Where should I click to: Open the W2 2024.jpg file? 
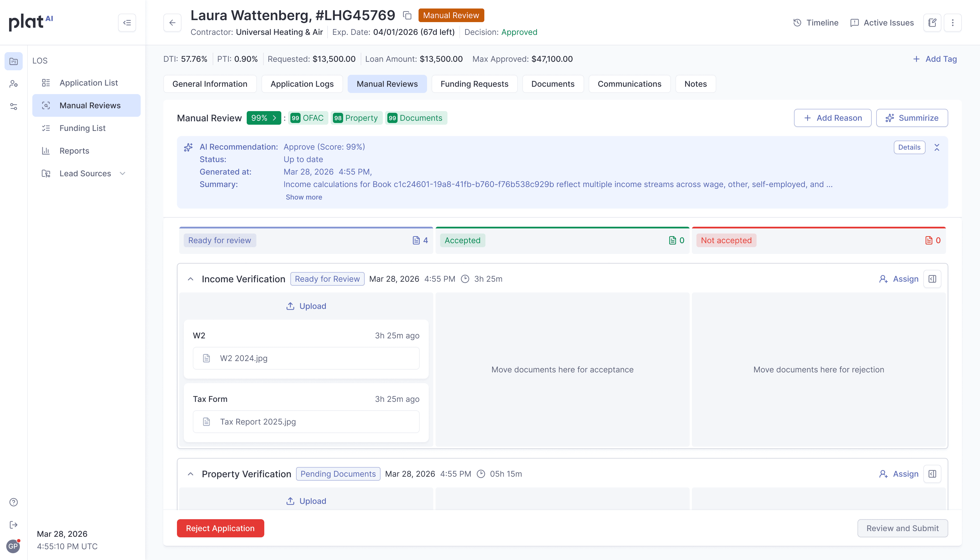[x=306, y=358]
